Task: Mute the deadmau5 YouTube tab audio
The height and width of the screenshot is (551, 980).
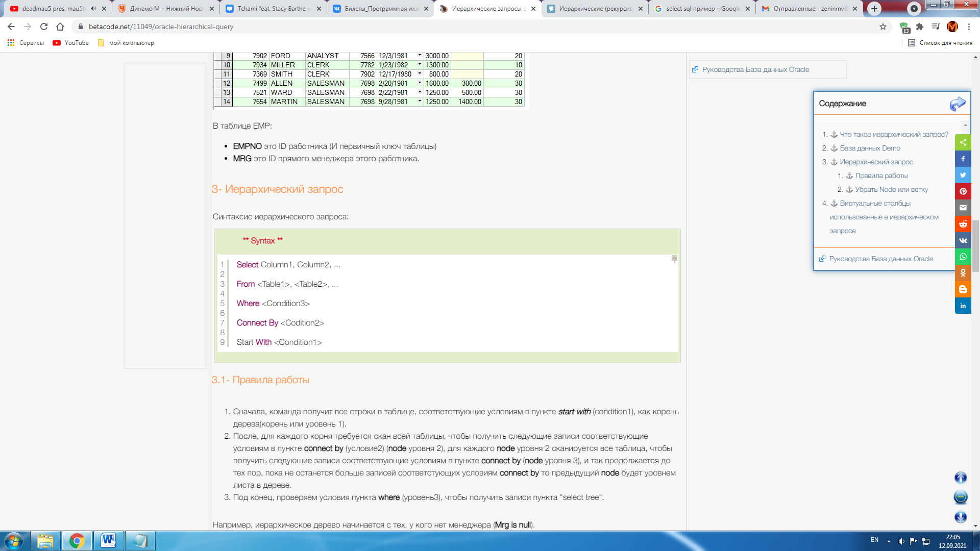Action: 93,9
